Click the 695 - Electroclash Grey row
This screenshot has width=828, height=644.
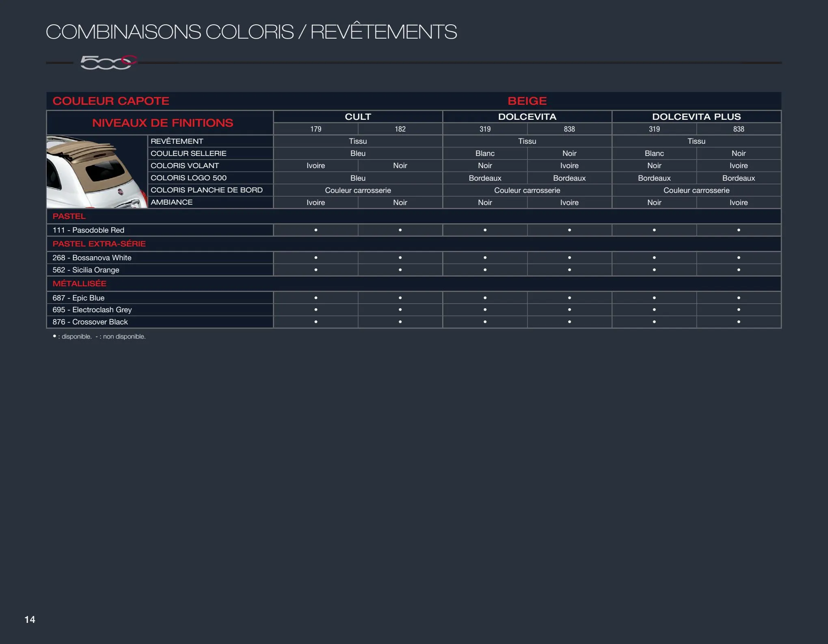(414, 310)
